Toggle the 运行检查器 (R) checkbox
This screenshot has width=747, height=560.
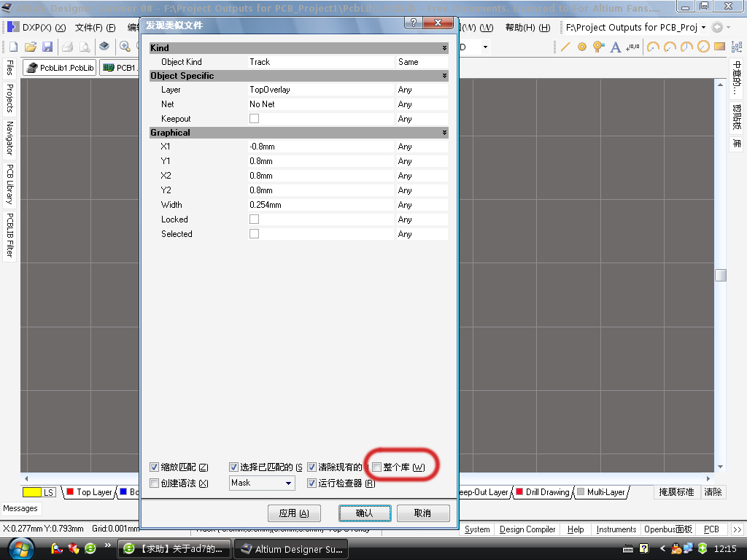(311, 483)
